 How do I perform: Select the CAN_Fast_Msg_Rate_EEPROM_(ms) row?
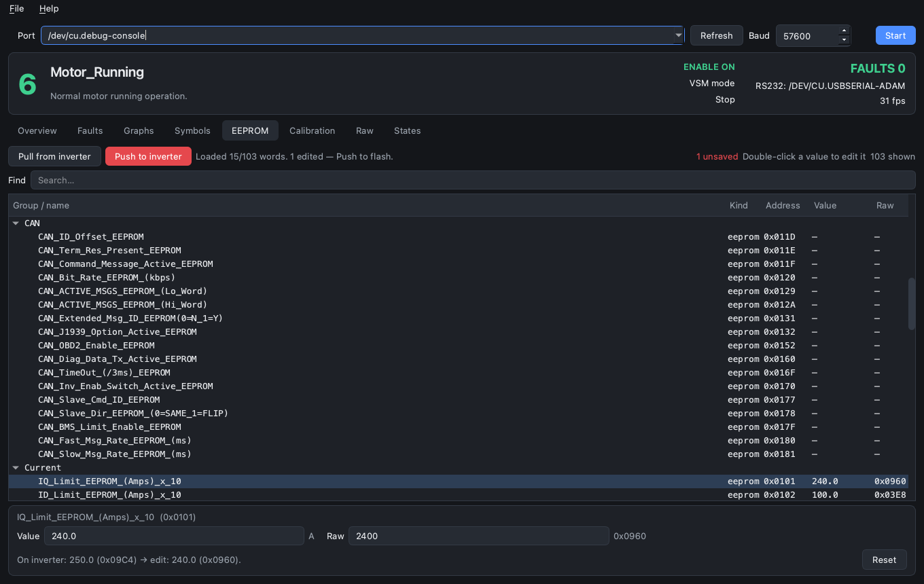pos(458,440)
